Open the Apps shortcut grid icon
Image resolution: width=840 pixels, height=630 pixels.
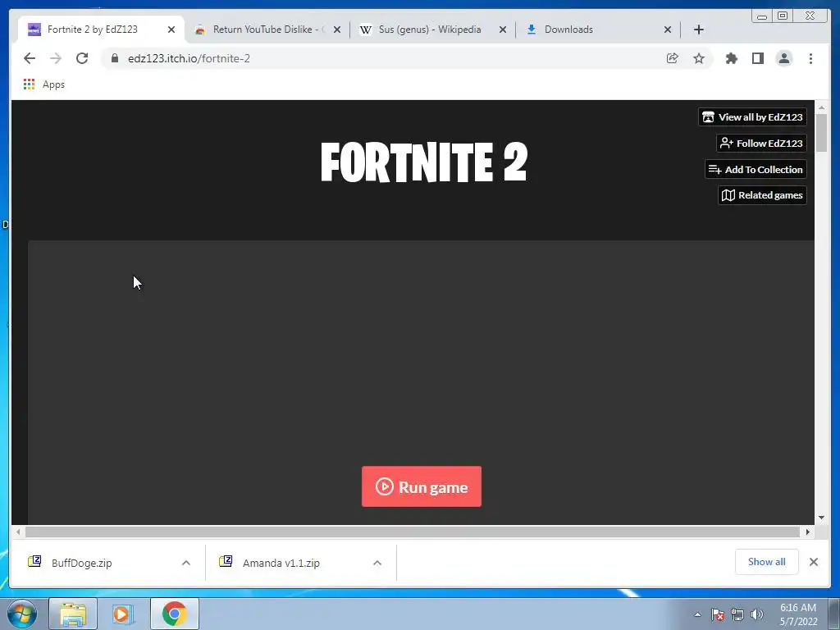click(x=29, y=84)
